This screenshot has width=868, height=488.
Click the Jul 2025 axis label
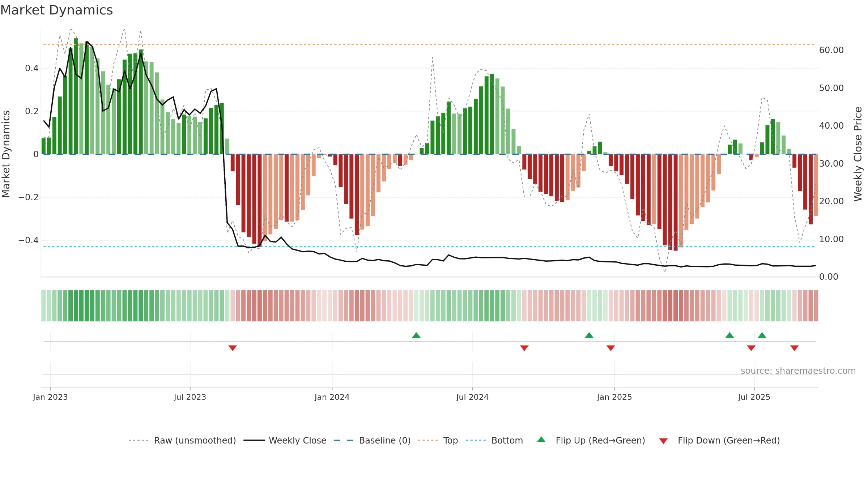click(754, 397)
